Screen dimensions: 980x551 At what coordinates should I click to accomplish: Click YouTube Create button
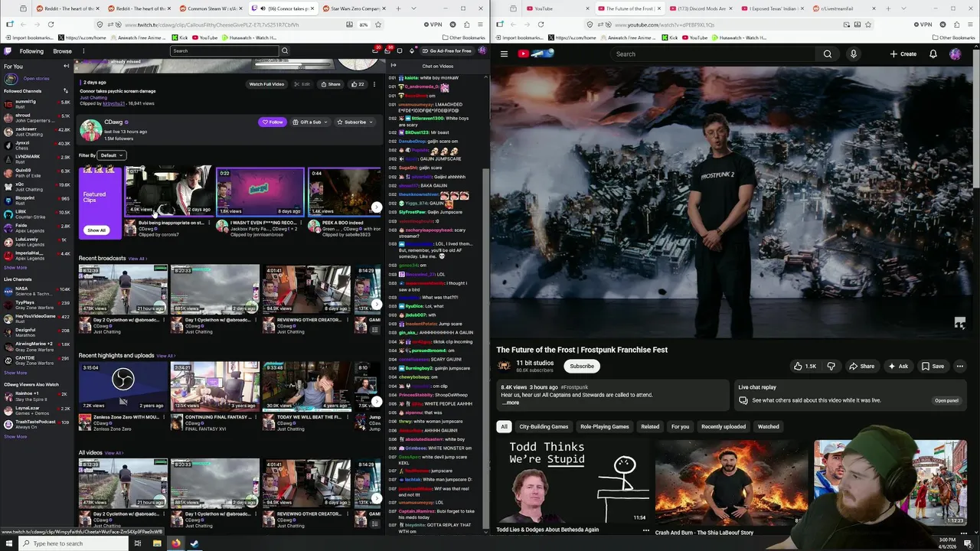coord(903,54)
